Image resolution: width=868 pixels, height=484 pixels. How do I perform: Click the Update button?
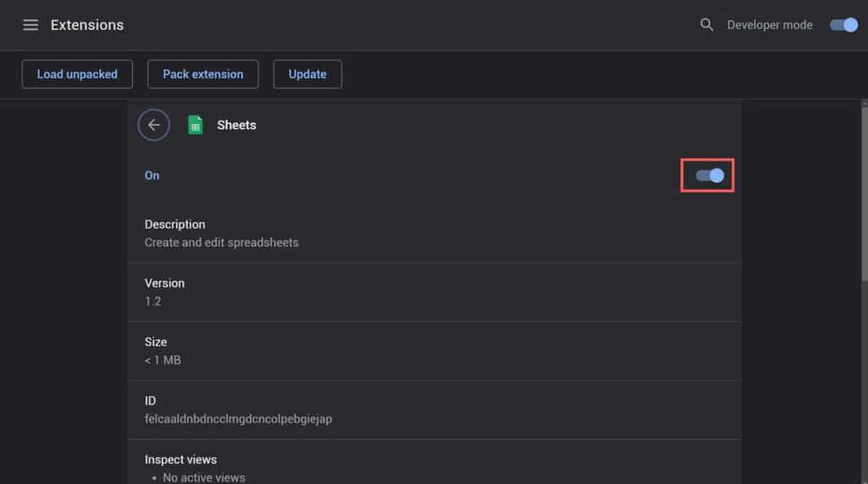pyautogui.click(x=307, y=75)
